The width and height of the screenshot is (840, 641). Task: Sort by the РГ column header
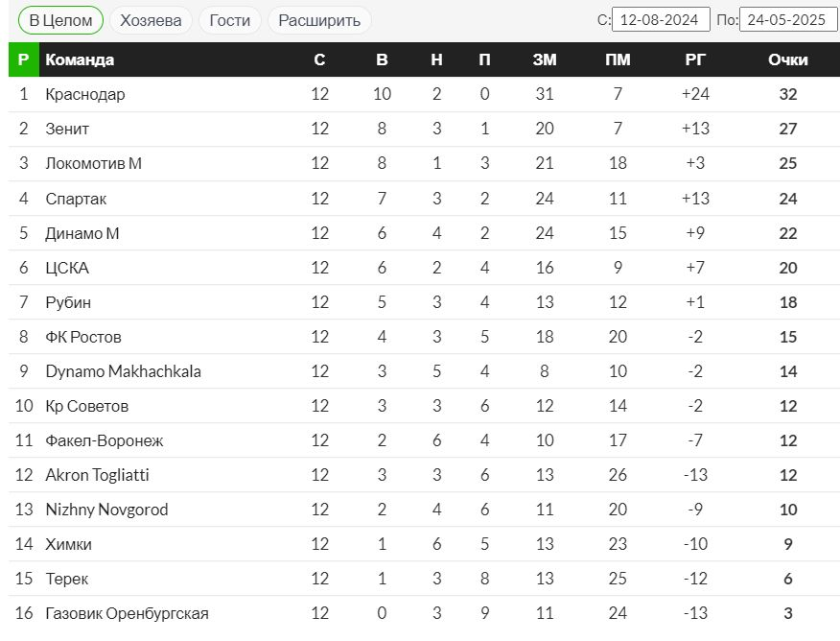[695, 59]
